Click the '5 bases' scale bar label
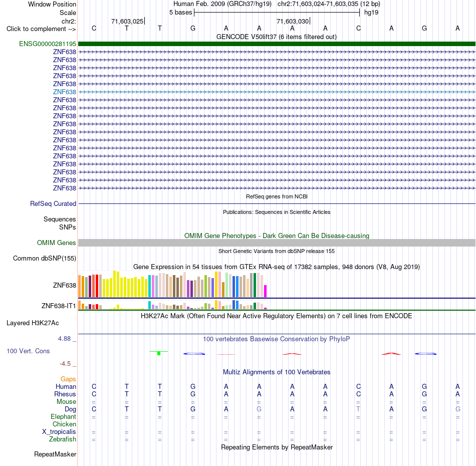Screen dimensions: 476x466 pyautogui.click(x=180, y=13)
